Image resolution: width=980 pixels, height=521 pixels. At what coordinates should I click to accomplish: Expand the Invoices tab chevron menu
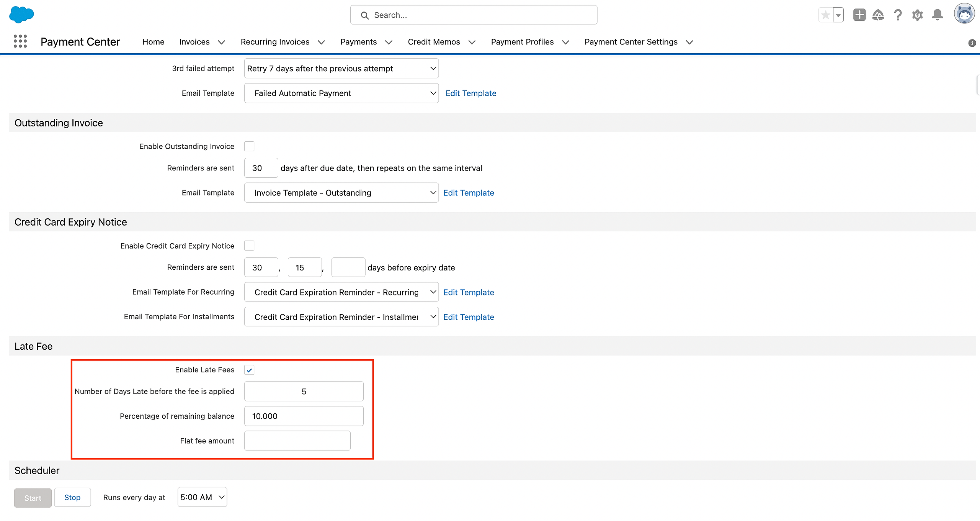pos(221,42)
